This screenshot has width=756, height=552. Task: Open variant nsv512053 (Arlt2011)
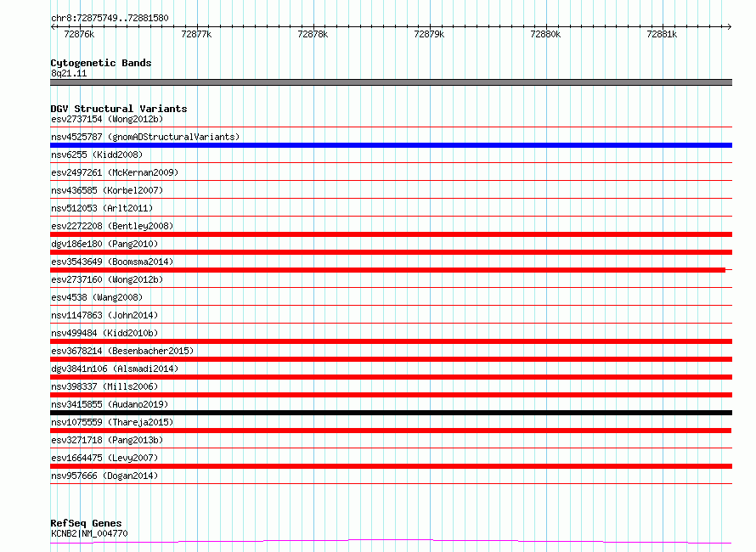(102, 208)
